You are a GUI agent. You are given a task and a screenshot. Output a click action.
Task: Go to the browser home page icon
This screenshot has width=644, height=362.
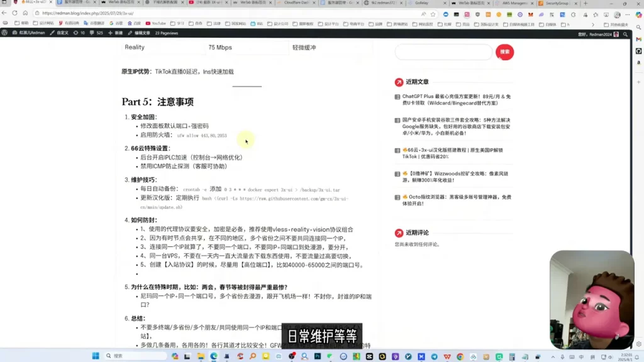point(25,13)
